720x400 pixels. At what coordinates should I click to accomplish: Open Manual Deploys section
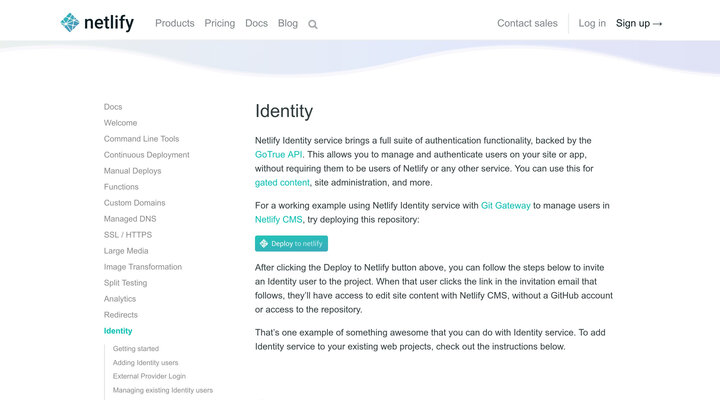click(x=132, y=171)
